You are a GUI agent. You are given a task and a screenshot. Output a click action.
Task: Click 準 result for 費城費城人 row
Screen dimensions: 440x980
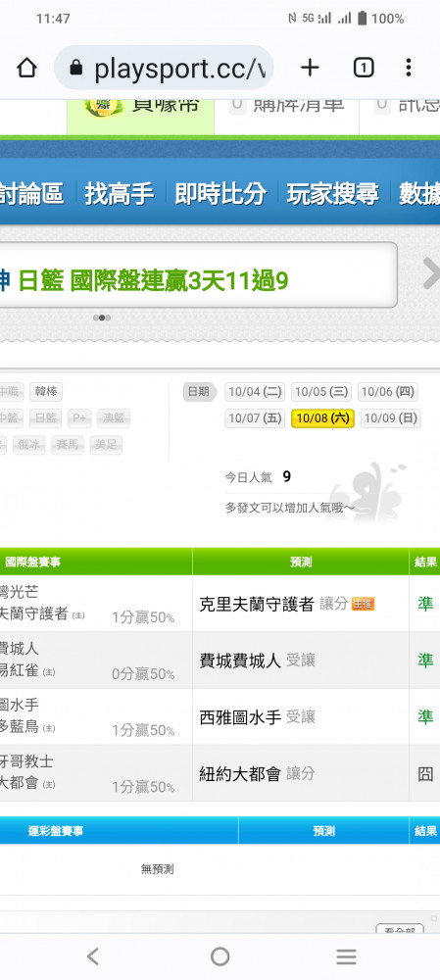tap(425, 660)
